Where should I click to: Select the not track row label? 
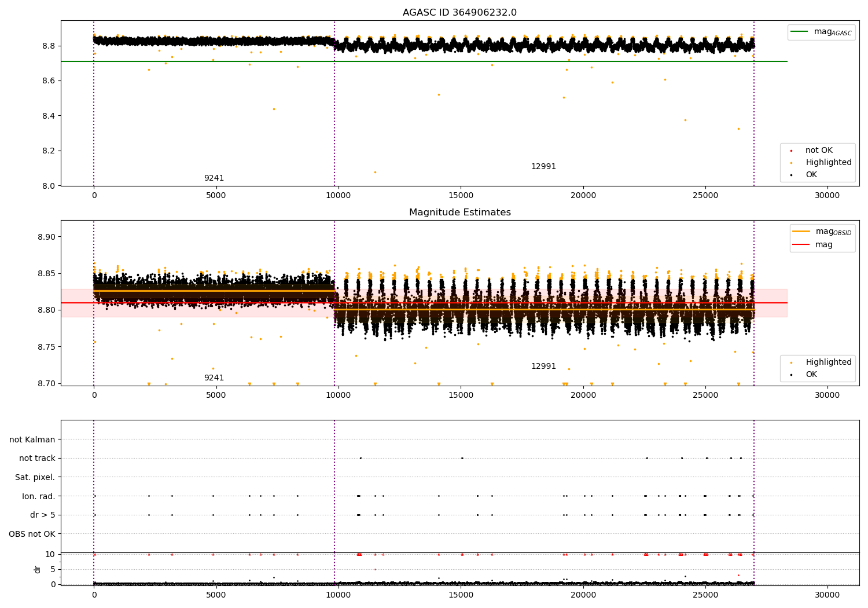click(x=37, y=459)
